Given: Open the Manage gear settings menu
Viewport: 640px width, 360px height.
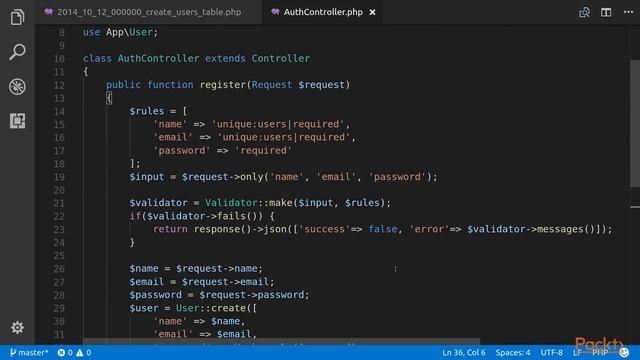Looking at the screenshot, I should click(x=17, y=327).
